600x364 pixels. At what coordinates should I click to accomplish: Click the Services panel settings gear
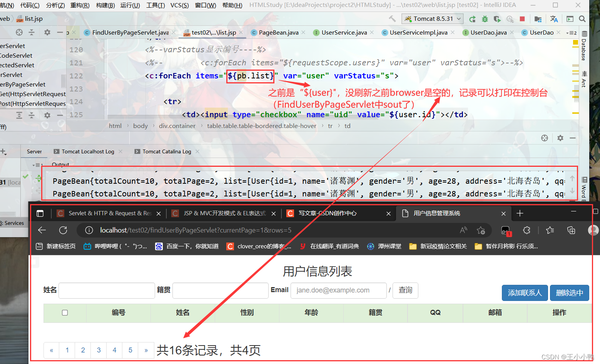[560, 138]
